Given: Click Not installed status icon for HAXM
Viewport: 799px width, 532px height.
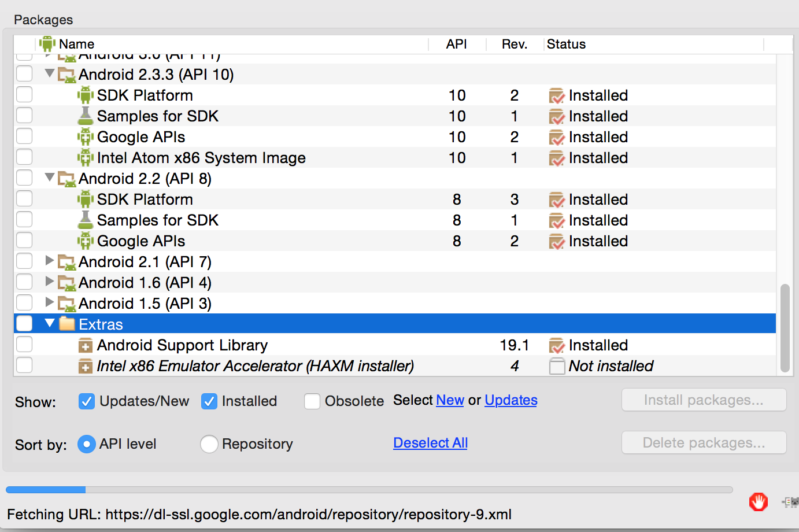Looking at the screenshot, I should click(557, 367).
